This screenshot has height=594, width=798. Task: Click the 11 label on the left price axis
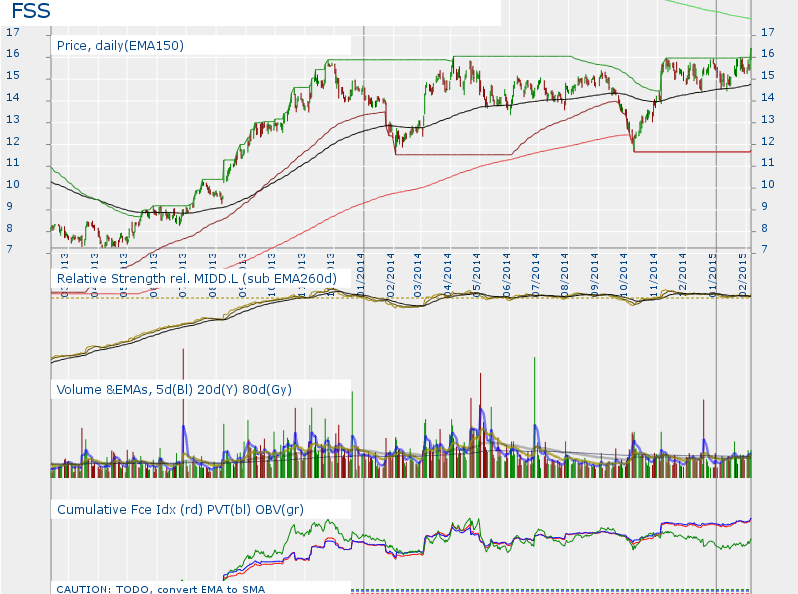pyautogui.click(x=13, y=162)
